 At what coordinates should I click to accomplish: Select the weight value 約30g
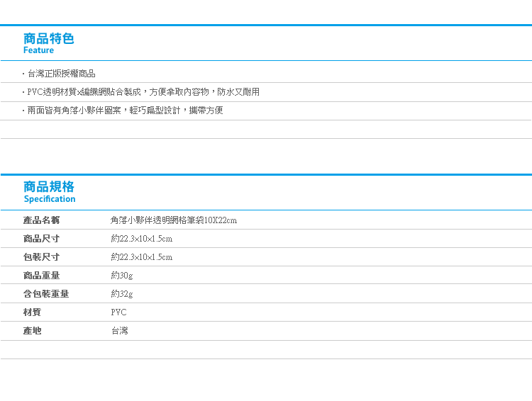(x=122, y=275)
